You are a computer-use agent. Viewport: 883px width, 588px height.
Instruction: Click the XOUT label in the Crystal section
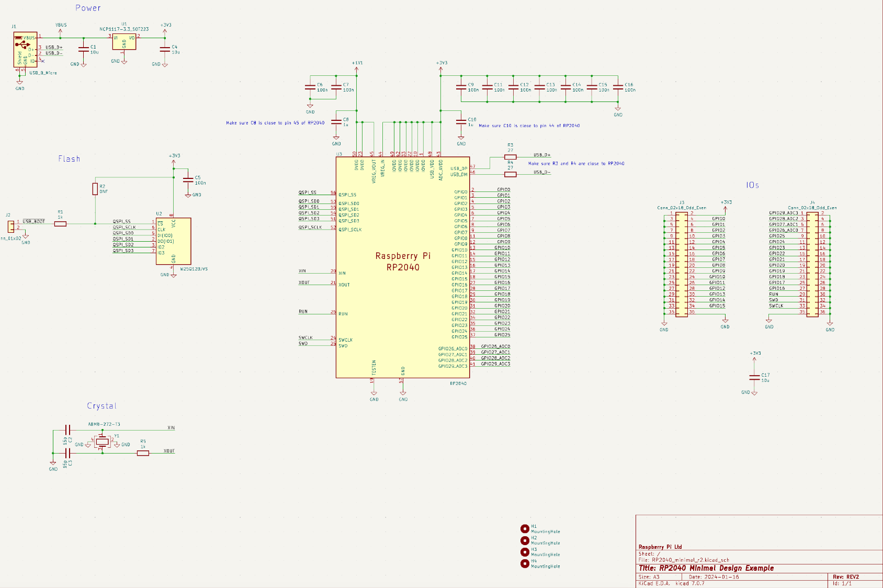pos(169,451)
